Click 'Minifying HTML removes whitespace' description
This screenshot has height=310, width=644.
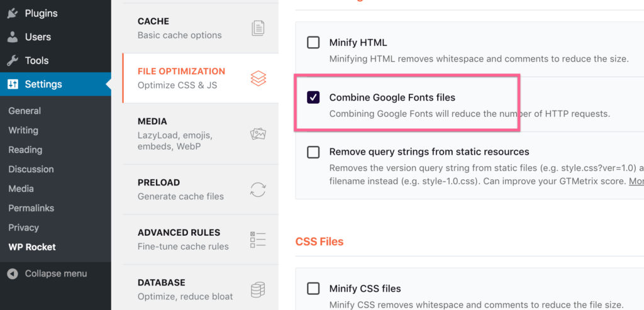(x=479, y=58)
